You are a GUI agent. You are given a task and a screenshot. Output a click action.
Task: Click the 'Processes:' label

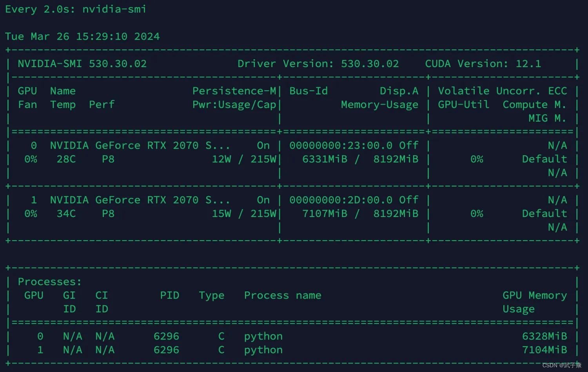[50, 282]
